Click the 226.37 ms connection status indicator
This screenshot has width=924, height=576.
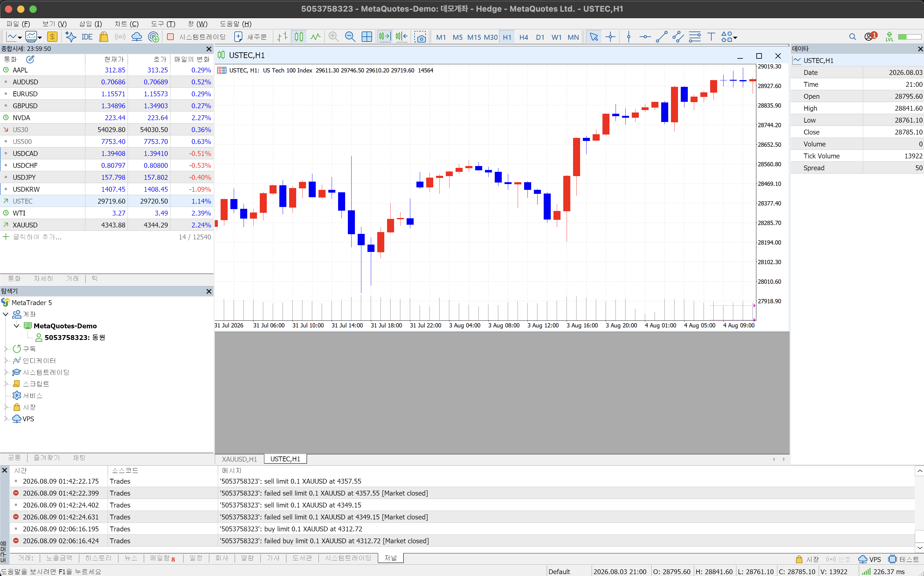884,571
